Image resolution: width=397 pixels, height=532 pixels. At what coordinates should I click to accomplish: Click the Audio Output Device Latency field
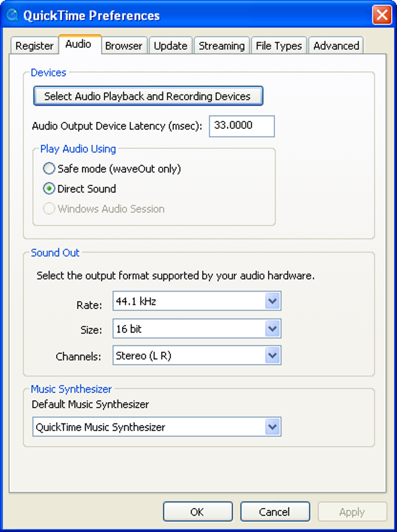click(242, 126)
